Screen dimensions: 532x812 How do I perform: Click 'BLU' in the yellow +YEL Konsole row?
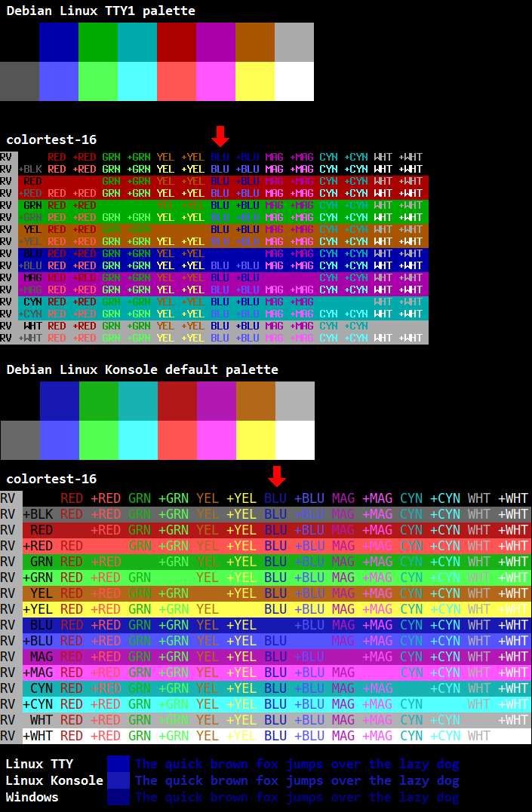coord(275,609)
